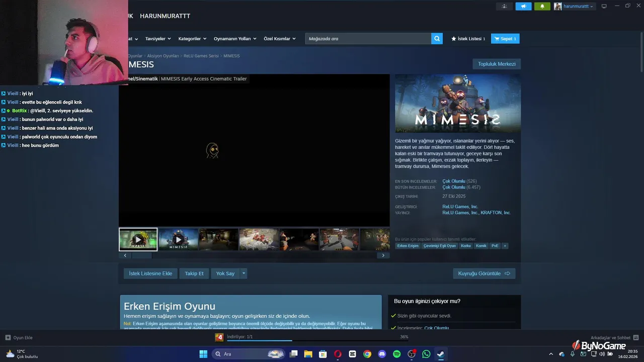
Task: Click the plus button to add tags
Action: pyautogui.click(x=505, y=246)
